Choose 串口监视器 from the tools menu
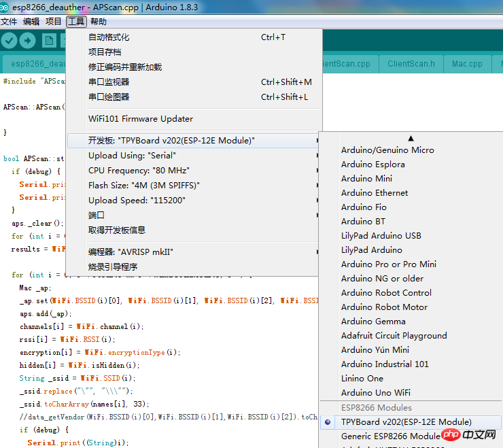The height and width of the screenshot is (448, 503). click(109, 82)
